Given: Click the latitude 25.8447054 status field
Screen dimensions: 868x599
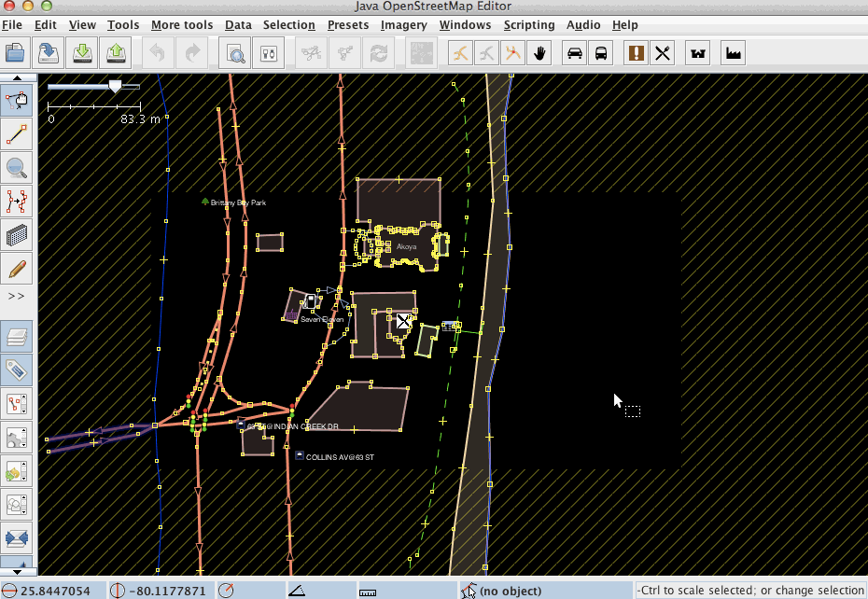Looking at the screenshot, I should coord(54,591).
